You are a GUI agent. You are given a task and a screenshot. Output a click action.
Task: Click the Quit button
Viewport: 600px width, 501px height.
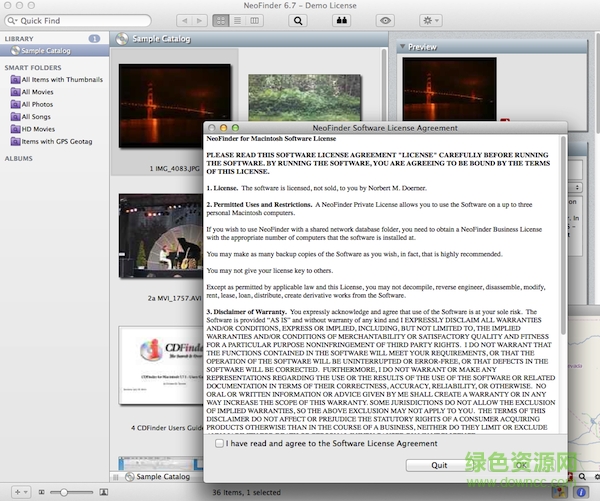[438, 465]
